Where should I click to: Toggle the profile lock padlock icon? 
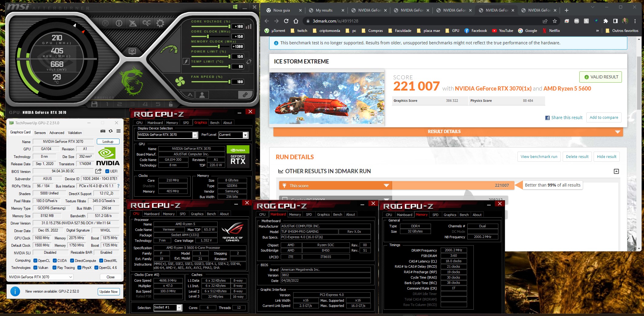pyautogui.click(x=171, y=104)
